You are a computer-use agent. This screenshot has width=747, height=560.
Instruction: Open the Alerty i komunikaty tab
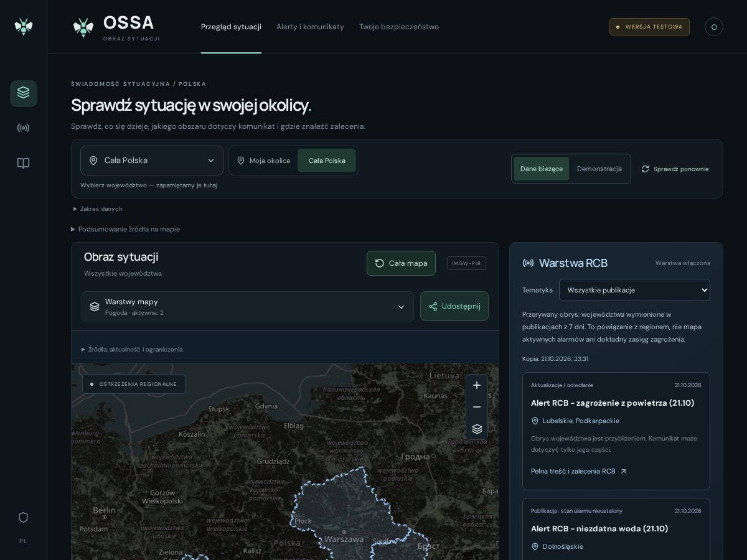tap(310, 27)
